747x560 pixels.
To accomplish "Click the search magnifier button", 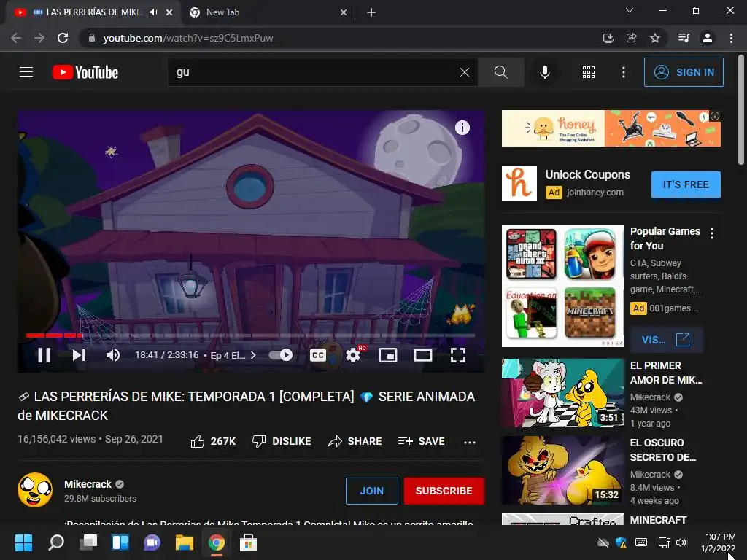I will (500, 72).
